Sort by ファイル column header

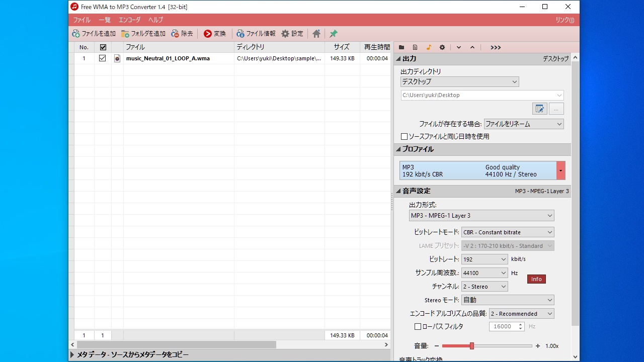(x=179, y=47)
